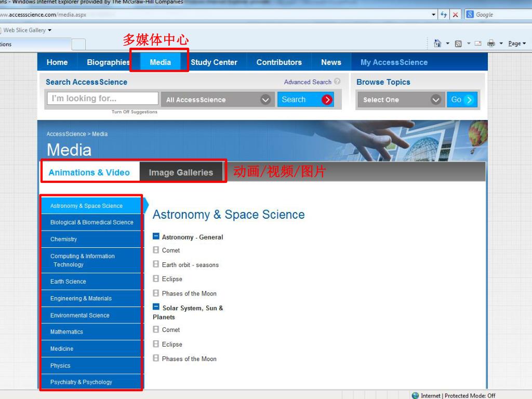Click the Stop loading X icon
Viewport: 532px width, 399px height.
pyautogui.click(x=455, y=15)
